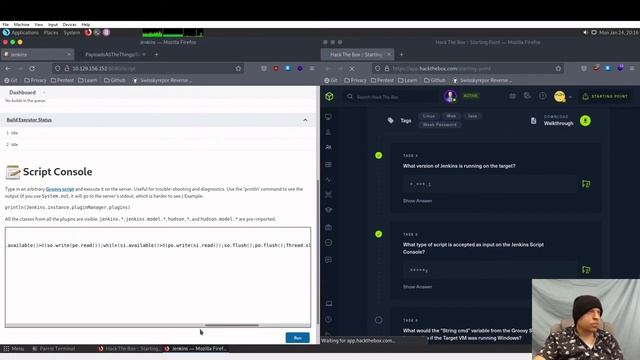Viewport: 640px width, 360px height.
Task: Open the list icon in HTB sidebar
Action: [329, 164]
